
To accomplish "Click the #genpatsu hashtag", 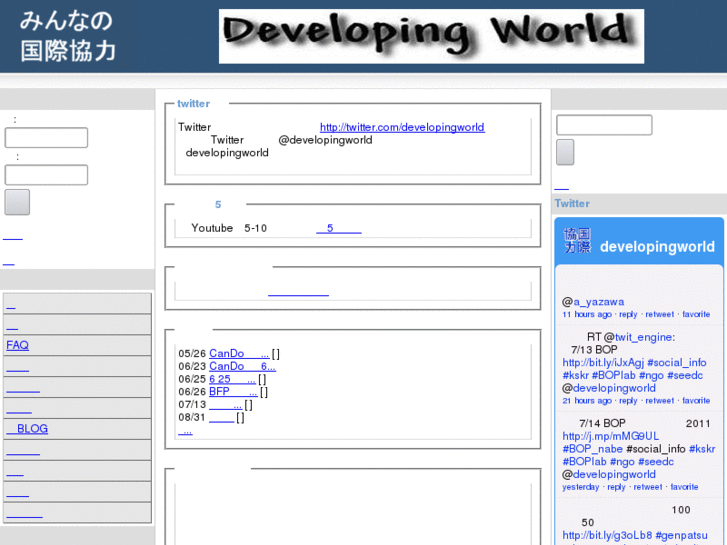I will pyautogui.click(x=681, y=535).
